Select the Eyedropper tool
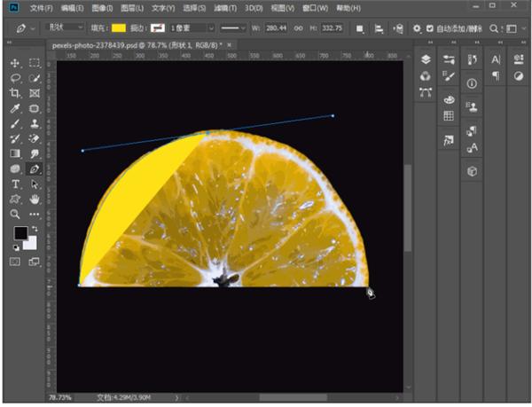Screen dimensions: 532x407 14,108
